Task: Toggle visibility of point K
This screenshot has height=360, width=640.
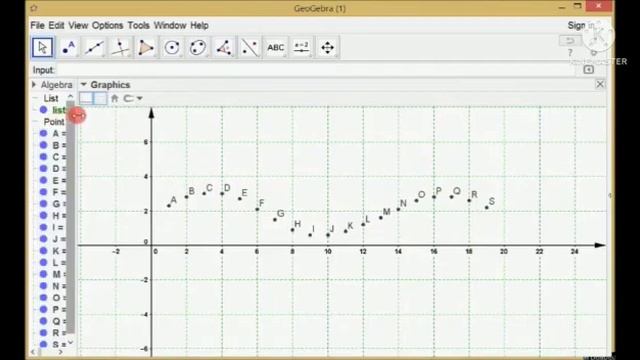Action: [x=43, y=251]
